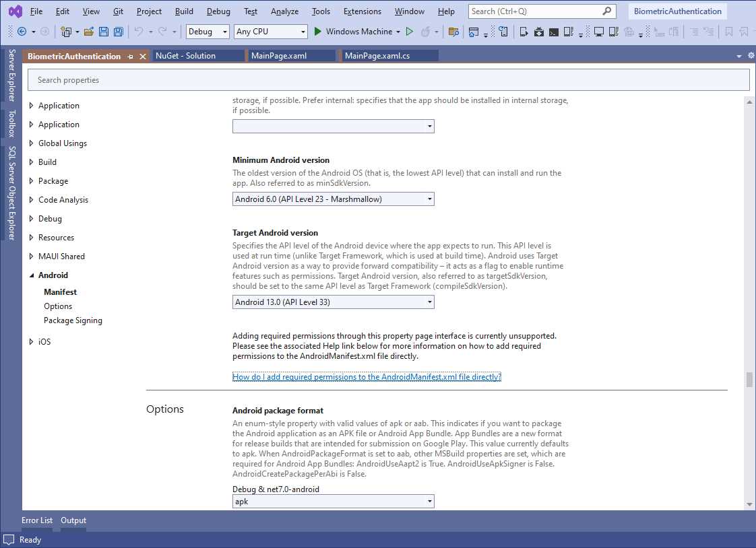Open the empty install location dropdown

[333, 126]
